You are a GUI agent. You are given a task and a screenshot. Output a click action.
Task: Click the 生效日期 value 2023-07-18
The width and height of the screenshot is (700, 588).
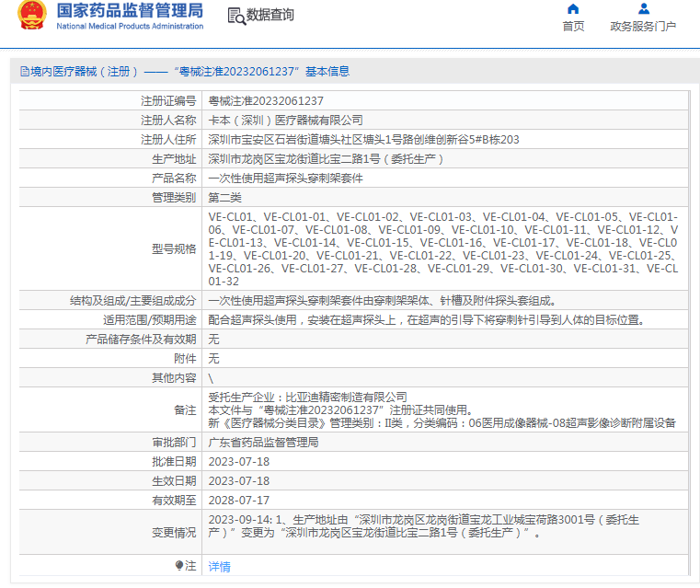point(239,481)
